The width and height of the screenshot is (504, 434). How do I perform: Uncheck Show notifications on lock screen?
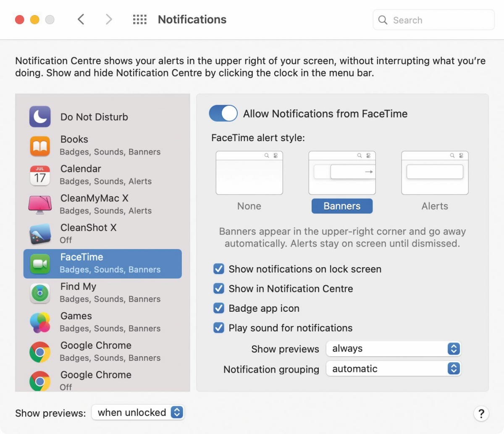pos(219,269)
